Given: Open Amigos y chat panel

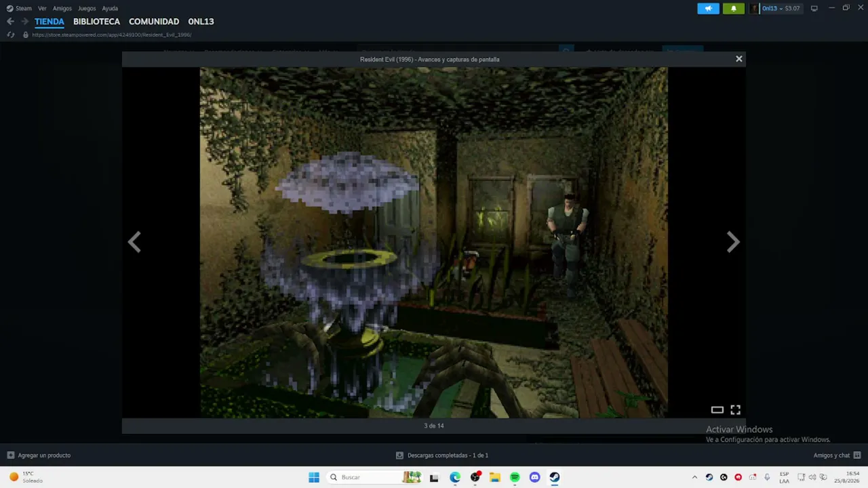Looking at the screenshot, I should 837,455.
